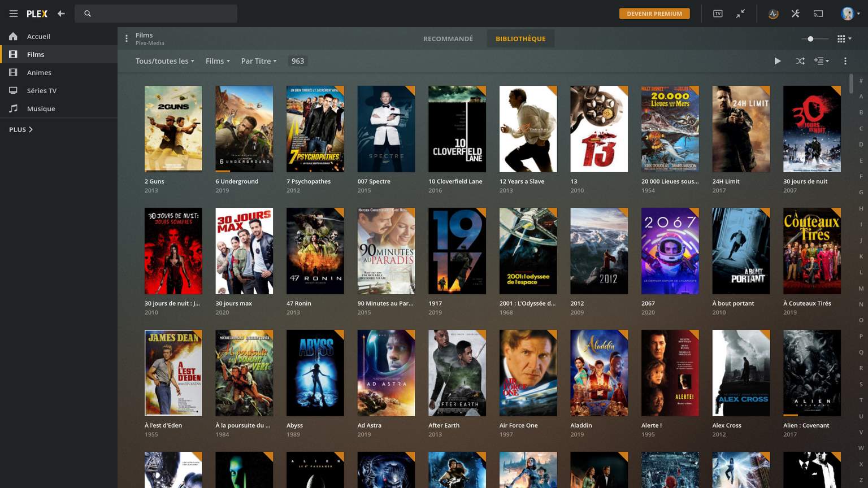Click the À bout portant title
The width and height of the screenshot is (868, 488).
(733, 303)
